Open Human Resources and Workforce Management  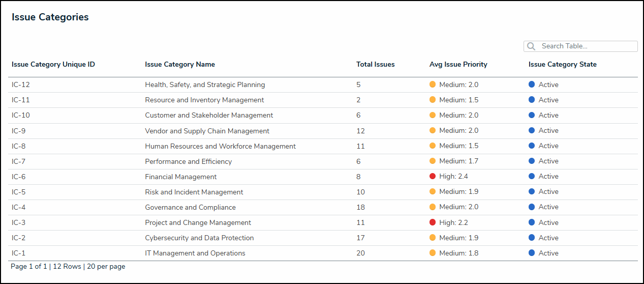pos(220,147)
